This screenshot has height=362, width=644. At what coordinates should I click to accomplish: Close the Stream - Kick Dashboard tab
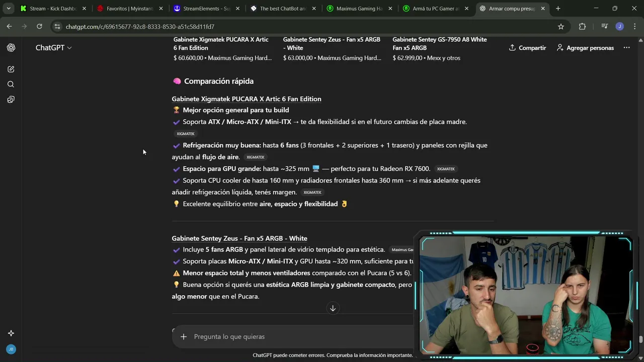(x=84, y=9)
